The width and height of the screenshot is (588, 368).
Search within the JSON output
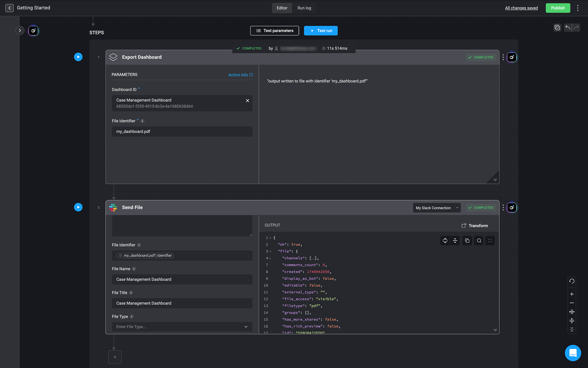tap(479, 241)
